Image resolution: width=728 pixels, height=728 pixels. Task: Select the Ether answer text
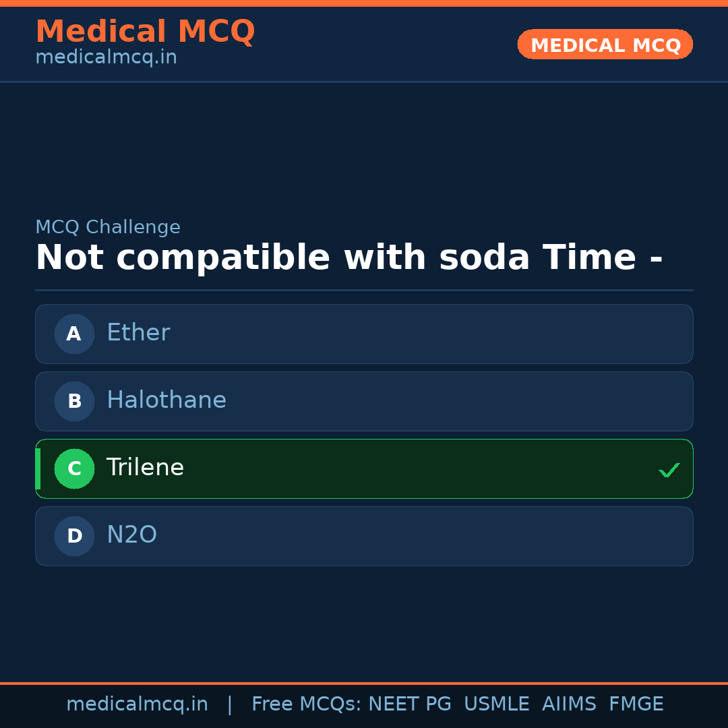tap(138, 333)
